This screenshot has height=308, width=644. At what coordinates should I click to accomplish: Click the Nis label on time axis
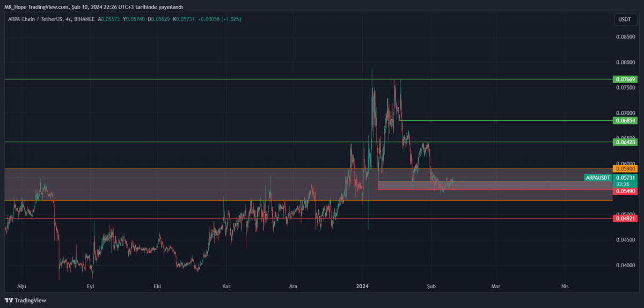point(564,287)
